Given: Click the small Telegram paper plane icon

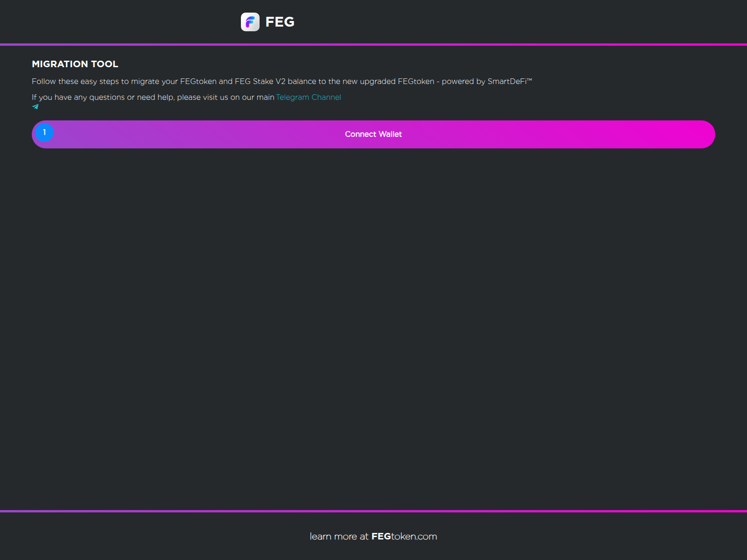Looking at the screenshot, I should [35, 106].
